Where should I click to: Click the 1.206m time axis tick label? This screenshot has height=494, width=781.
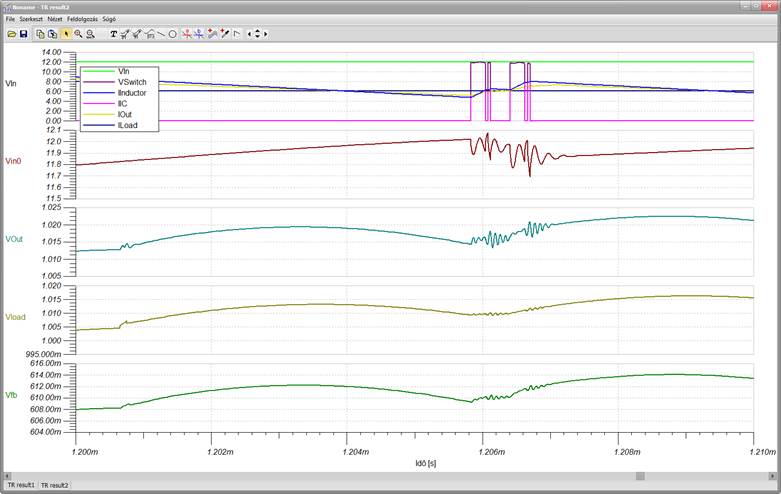click(492, 452)
